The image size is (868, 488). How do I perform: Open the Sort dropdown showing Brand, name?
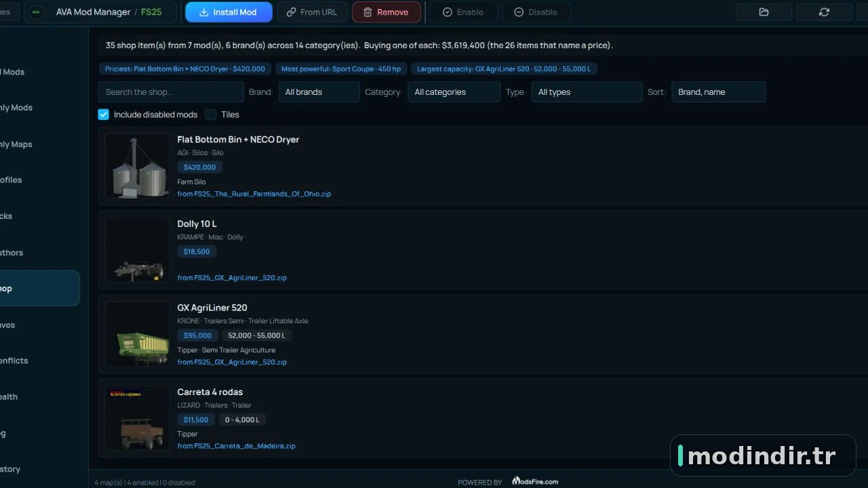[718, 92]
